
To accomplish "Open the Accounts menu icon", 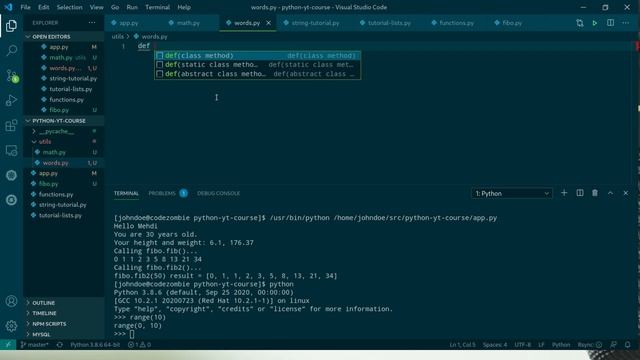I will coord(11,301).
